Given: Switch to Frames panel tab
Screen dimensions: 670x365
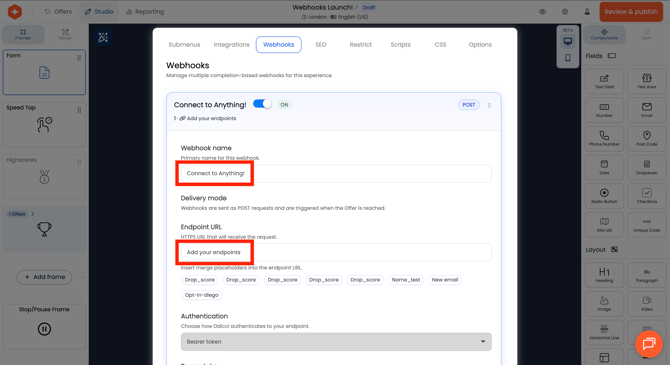Looking at the screenshot, I should click(x=23, y=34).
